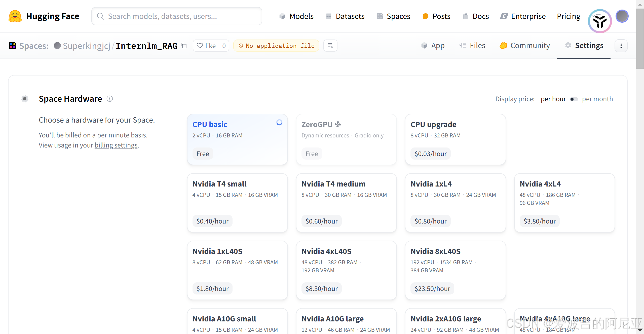Open the Spaces nav icon
This screenshot has width=644, height=334.
380,16
